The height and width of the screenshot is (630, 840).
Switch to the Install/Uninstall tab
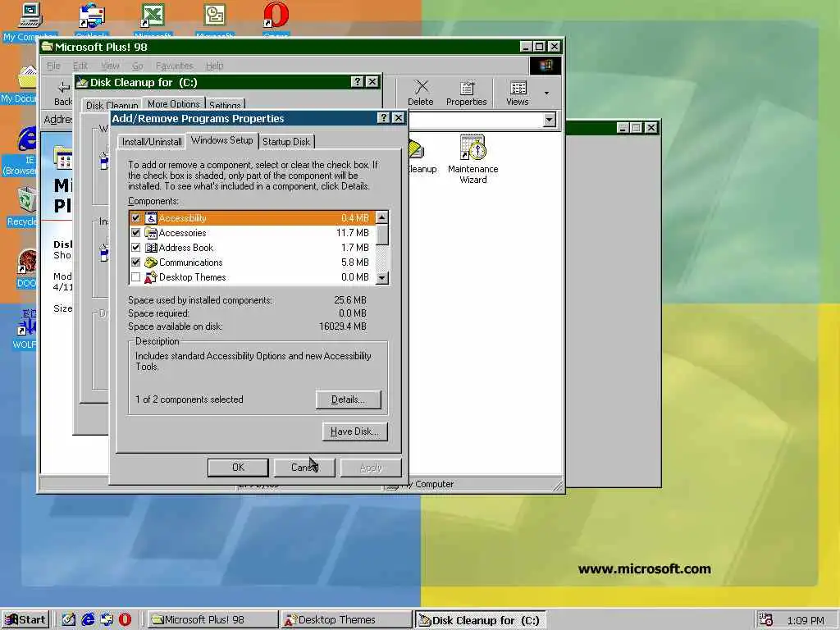[x=152, y=142]
